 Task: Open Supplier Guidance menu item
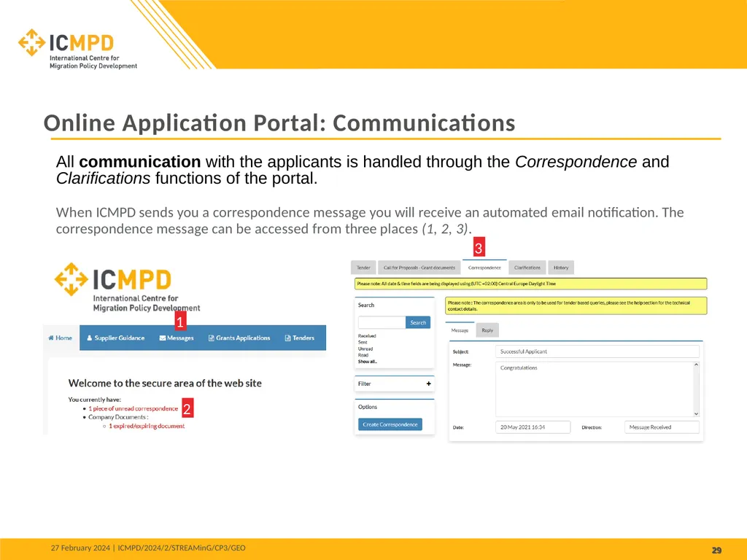pyautogui.click(x=116, y=338)
